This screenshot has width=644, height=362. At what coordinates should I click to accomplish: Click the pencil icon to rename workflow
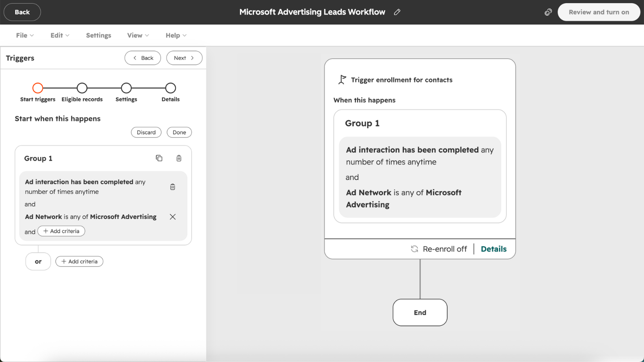[397, 12]
